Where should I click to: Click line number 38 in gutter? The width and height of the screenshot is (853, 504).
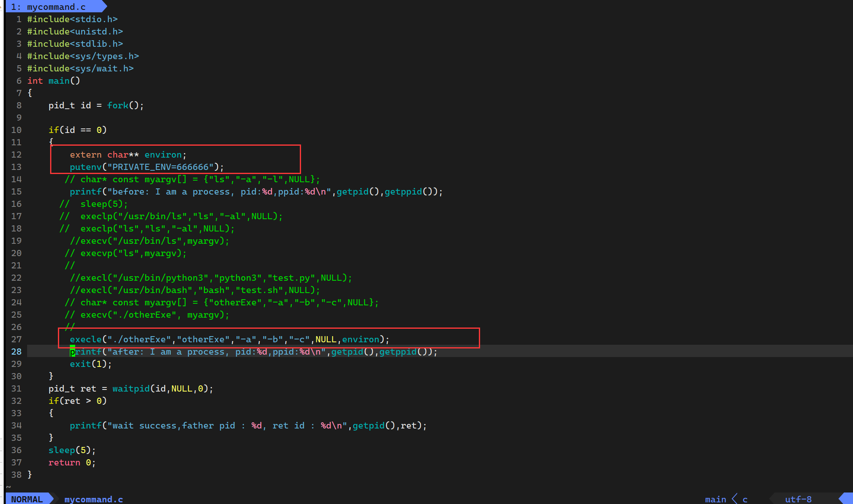(16, 475)
